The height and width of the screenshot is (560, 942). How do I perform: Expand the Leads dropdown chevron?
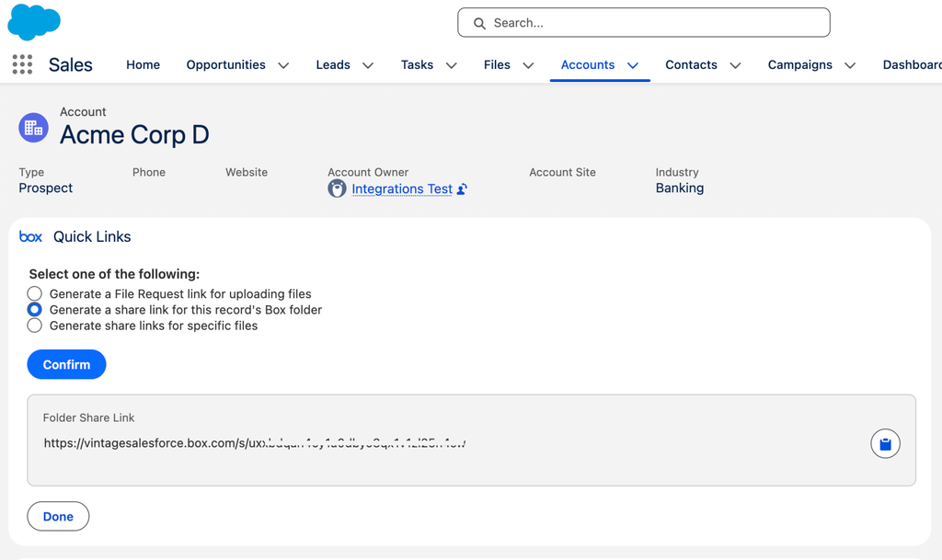coord(368,65)
